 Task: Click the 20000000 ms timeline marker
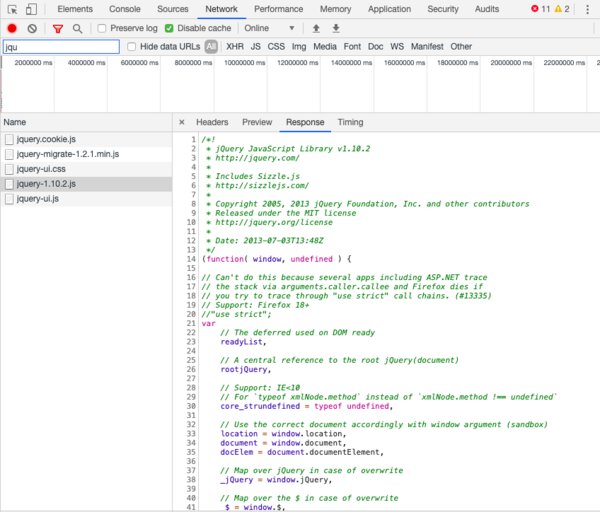tap(511, 63)
